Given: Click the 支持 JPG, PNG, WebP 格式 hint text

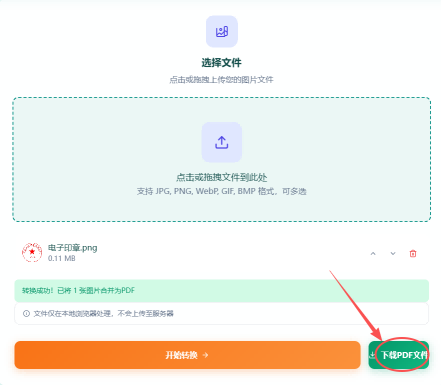Looking at the screenshot, I should pos(222,191).
